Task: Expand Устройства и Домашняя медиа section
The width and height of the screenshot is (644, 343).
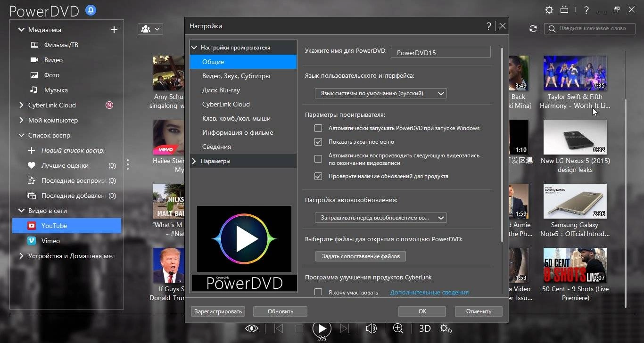Action: tap(21, 256)
